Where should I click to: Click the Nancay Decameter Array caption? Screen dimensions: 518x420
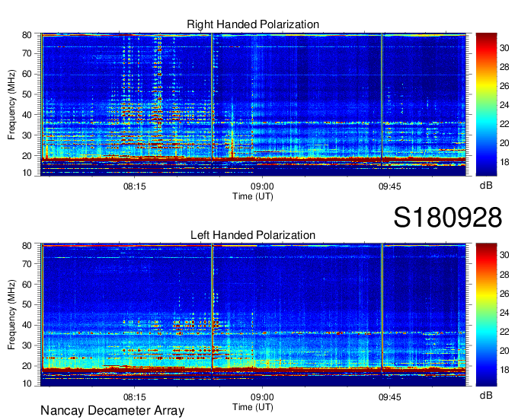(112, 410)
